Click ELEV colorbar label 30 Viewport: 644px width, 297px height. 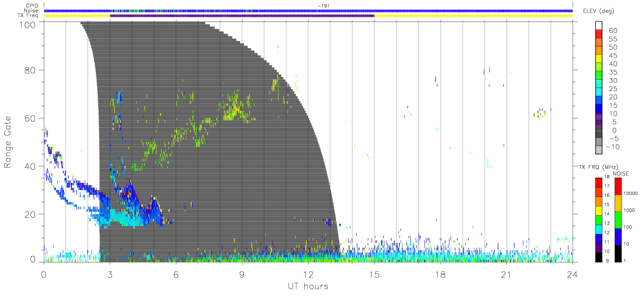tap(613, 81)
